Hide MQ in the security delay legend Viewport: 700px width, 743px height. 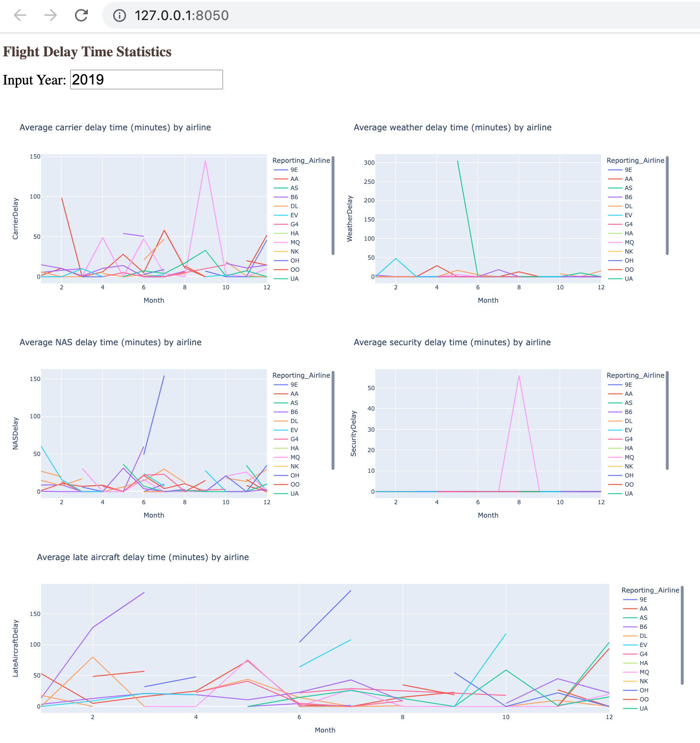pos(629,457)
